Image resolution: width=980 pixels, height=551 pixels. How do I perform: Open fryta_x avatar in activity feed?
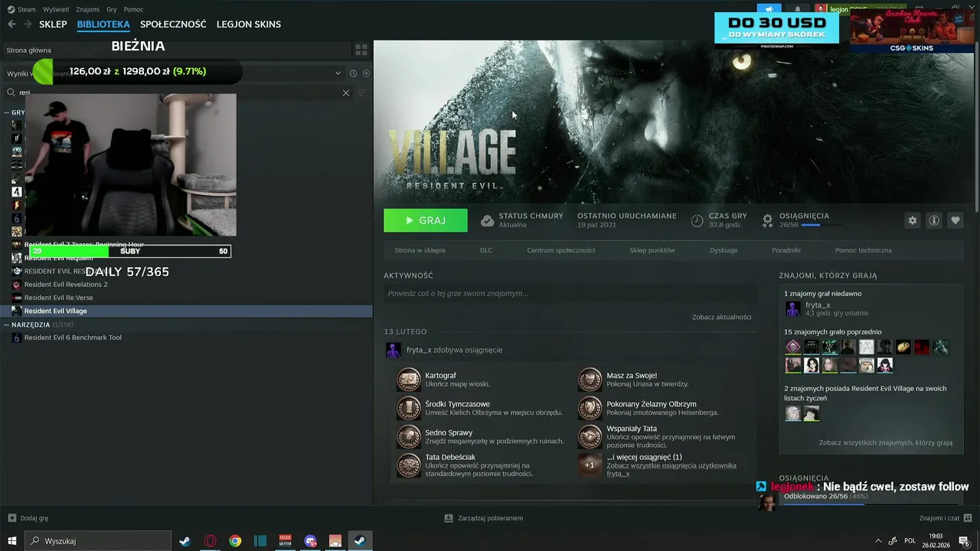(394, 350)
